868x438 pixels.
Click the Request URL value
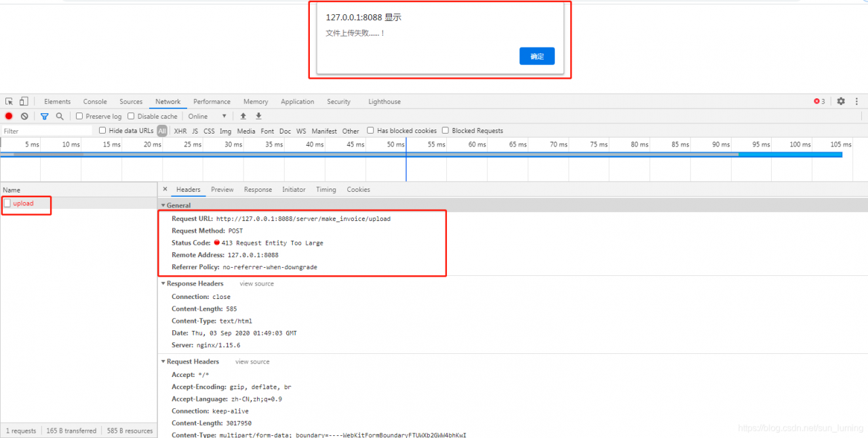point(303,219)
